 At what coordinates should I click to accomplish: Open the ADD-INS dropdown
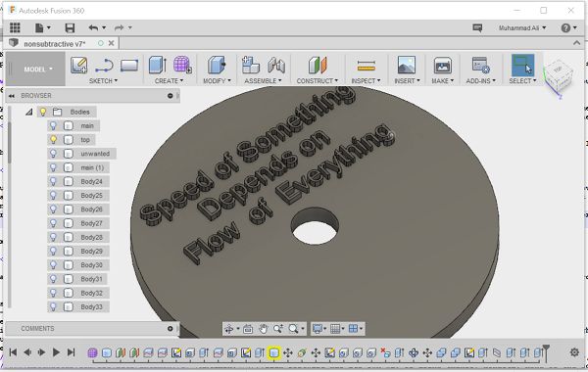pyautogui.click(x=481, y=81)
